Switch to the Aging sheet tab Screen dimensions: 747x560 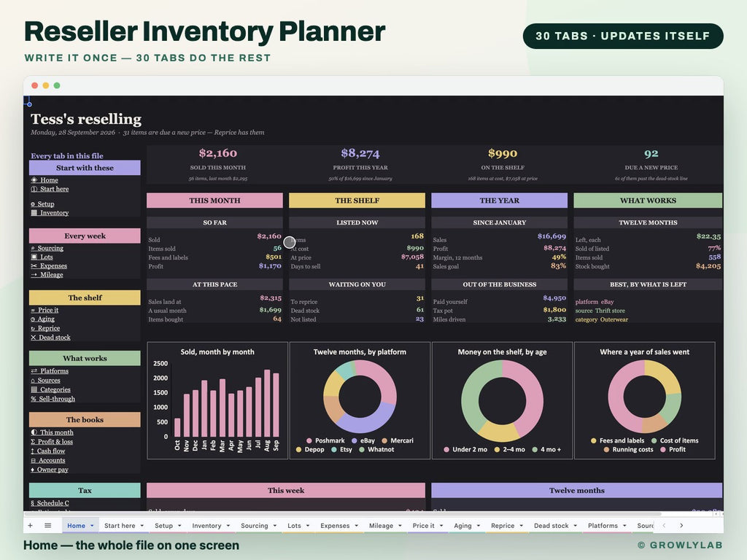pyautogui.click(x=462, y=526)
